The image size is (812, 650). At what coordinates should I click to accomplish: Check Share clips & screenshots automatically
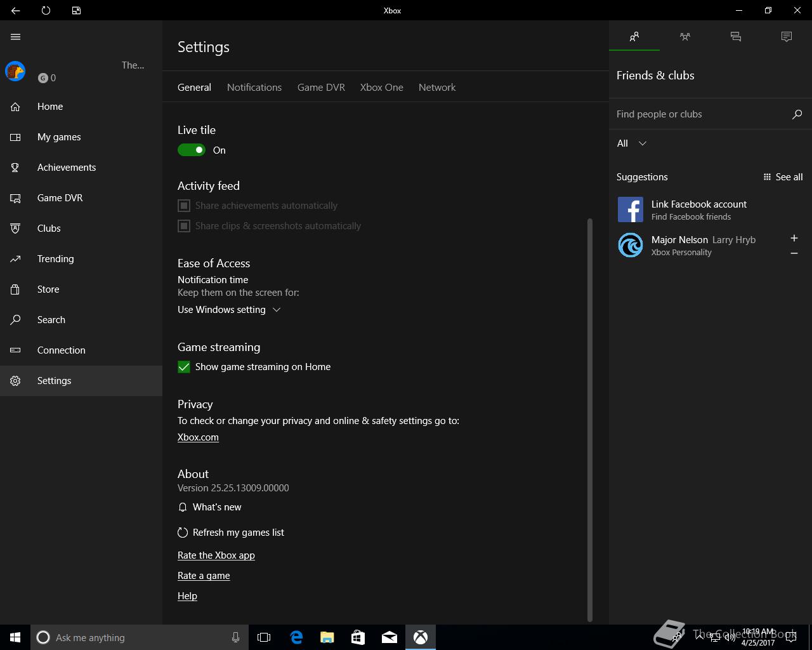click(x=184, y=226)
